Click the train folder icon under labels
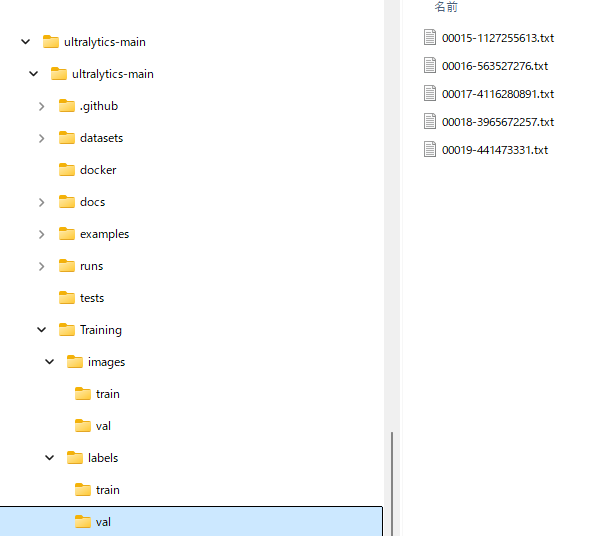The height and width of the screenshot is (536, 606). pyautogui.click(x=83, y=490)
